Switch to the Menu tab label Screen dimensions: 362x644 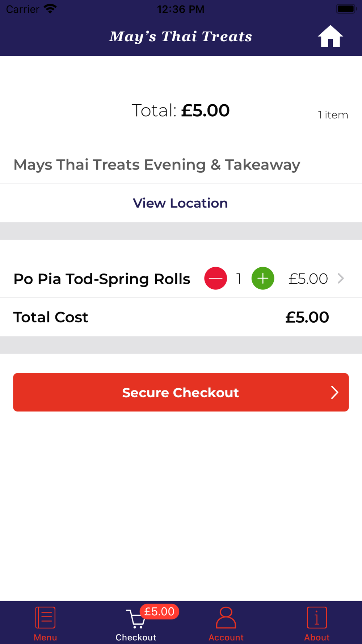point(45,637)
